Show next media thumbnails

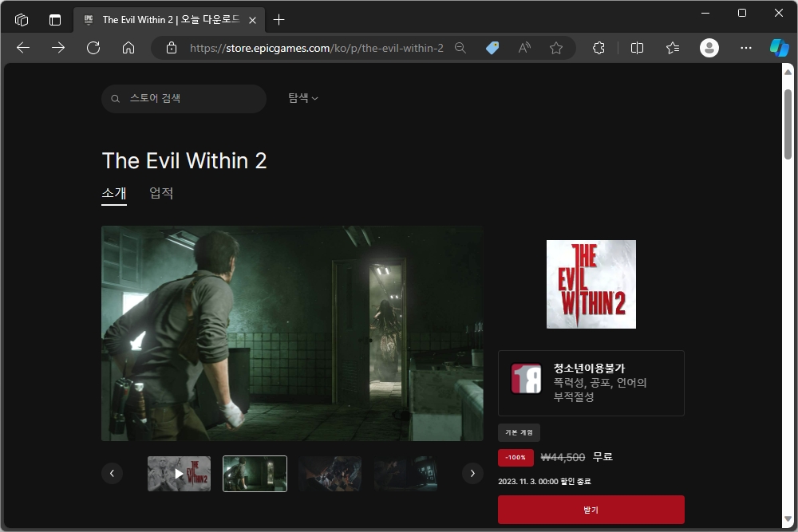[x=472, y=474]
